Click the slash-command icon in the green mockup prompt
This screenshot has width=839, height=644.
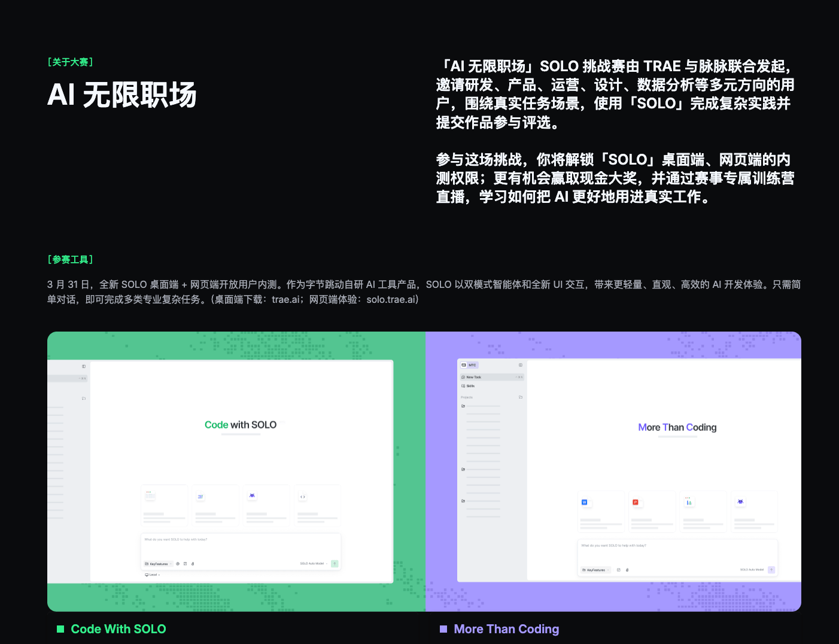185,564
